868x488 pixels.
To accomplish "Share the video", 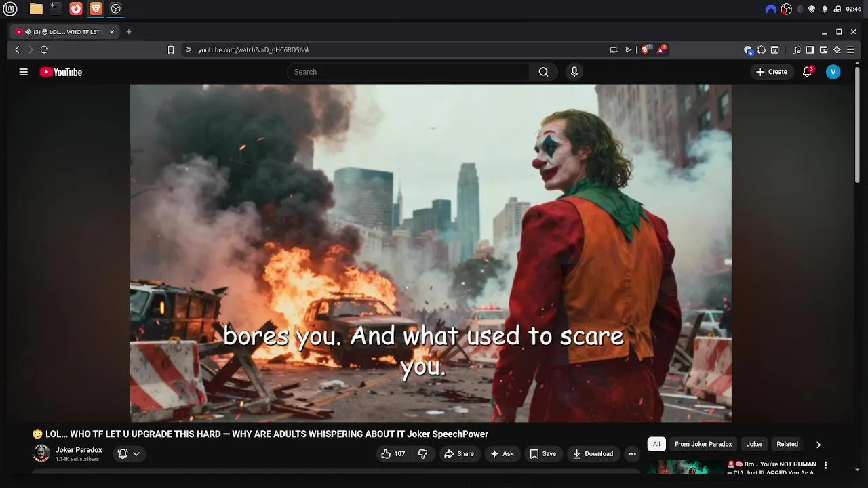I will pyautogui.click(x=459, y=454).
